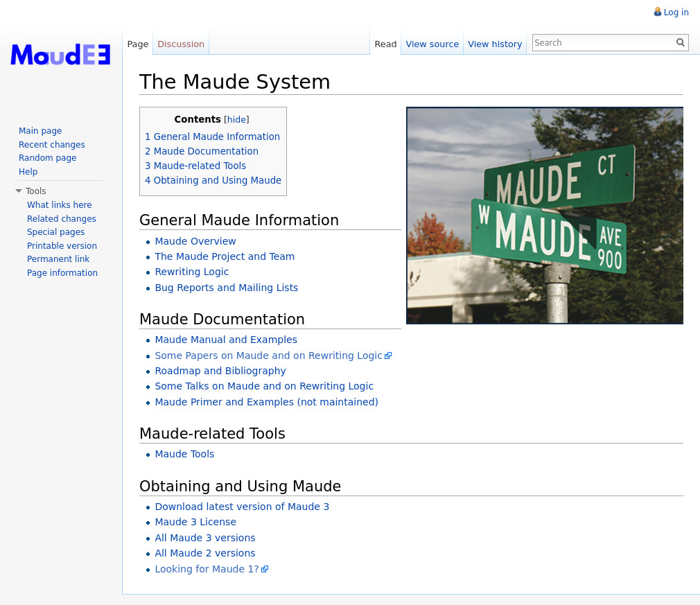The width and height of the screenshot is (700, 605).
Task: Open Printable version in sidebar
Action: point(62,246)
